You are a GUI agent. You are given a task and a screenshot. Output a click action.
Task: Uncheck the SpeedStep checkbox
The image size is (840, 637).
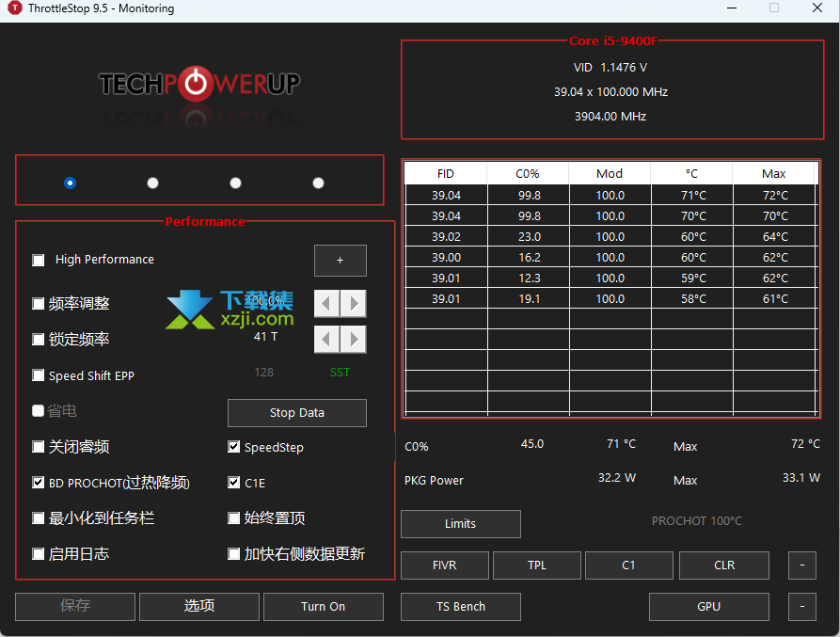(x=233, y=447)
